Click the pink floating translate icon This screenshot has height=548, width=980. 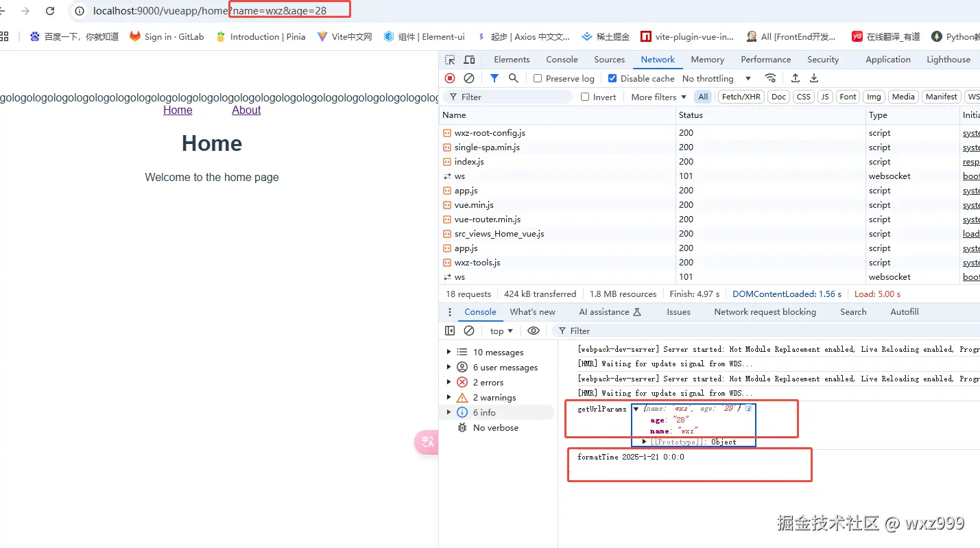[427, 442]
